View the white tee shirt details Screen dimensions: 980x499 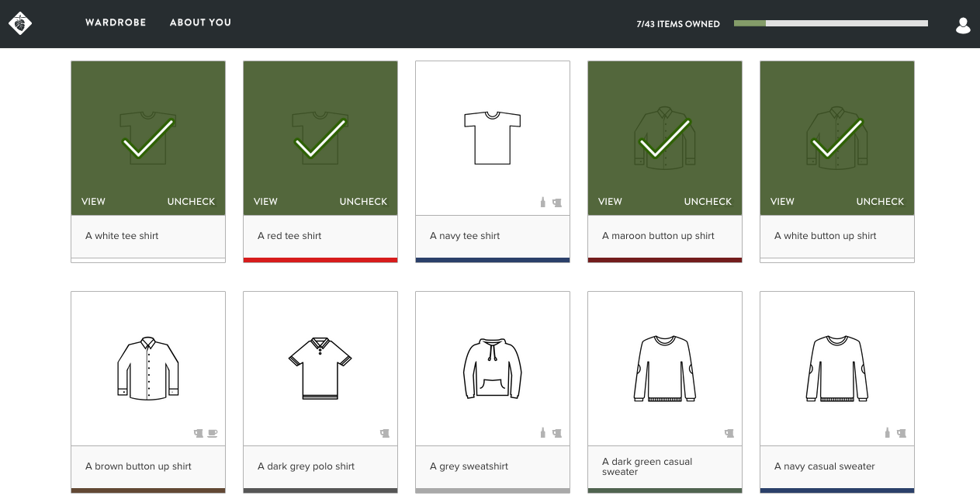click(93, 202)
